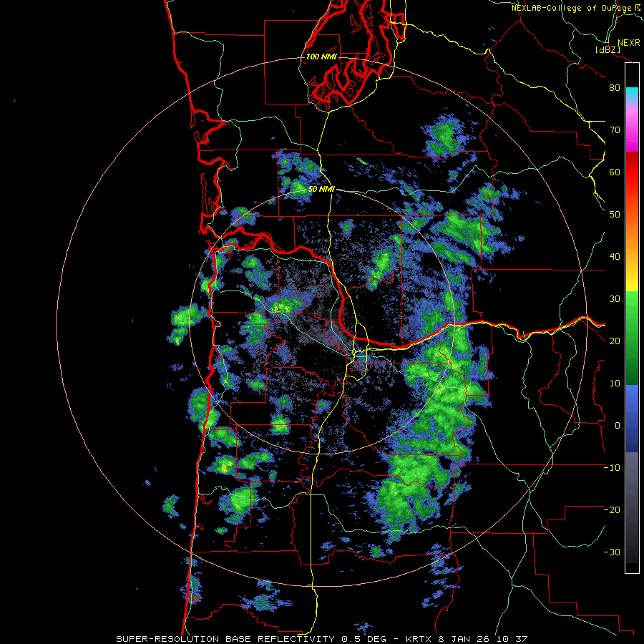This screenshot has width=644, height=644.
Task: Click the 60 value on the dBZ scale
Action: [615, 172]
